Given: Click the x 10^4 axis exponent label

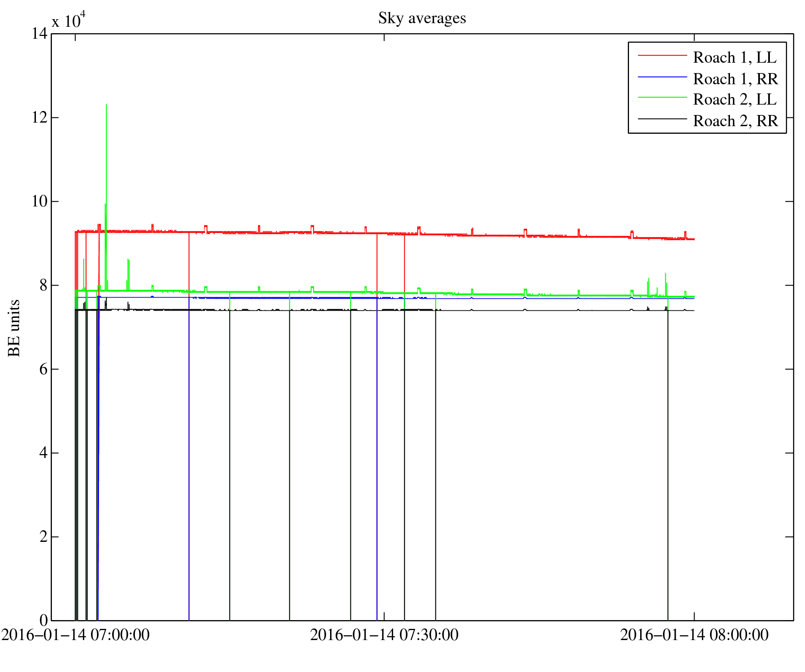Looking at the screenshot, I should tap(68, 20).
